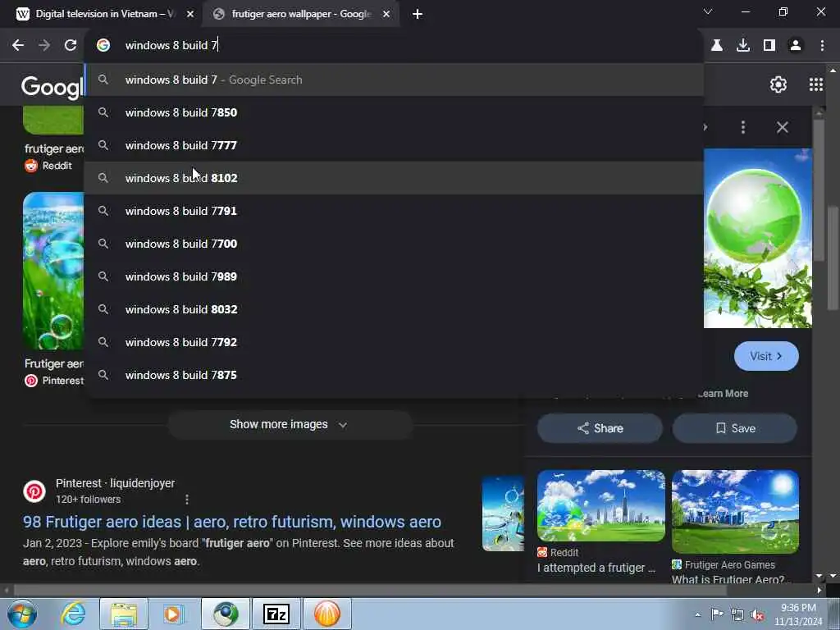Go back to the previous page
This screenshot has height=630, width=840.
coord(18,46)
